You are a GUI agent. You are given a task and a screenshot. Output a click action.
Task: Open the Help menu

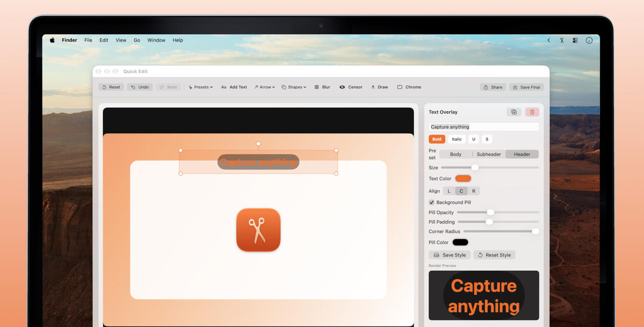coord(177,40)
